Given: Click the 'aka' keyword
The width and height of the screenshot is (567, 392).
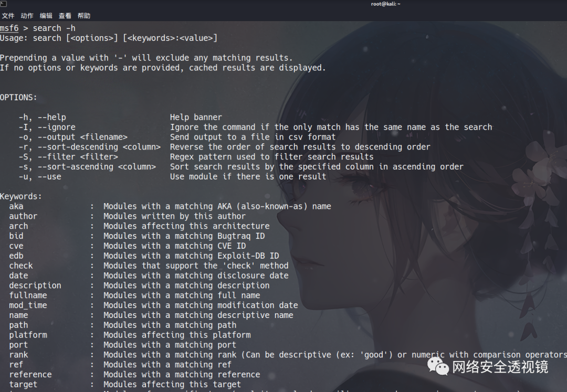Looking at the screenshot, I should [16, 206].
